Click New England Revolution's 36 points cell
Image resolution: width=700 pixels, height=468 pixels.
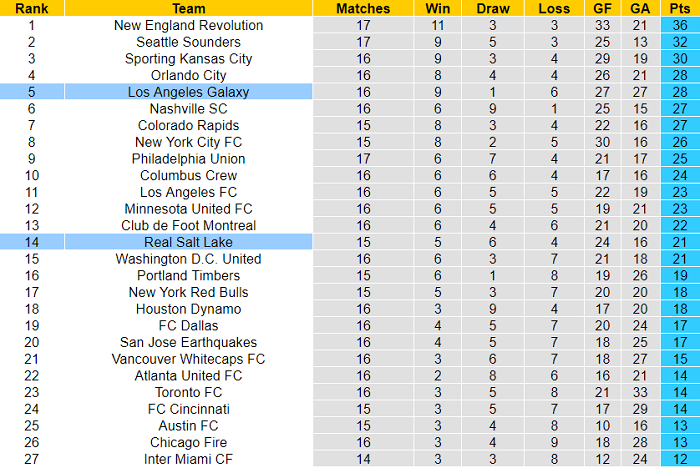click(x=679, y=25)
